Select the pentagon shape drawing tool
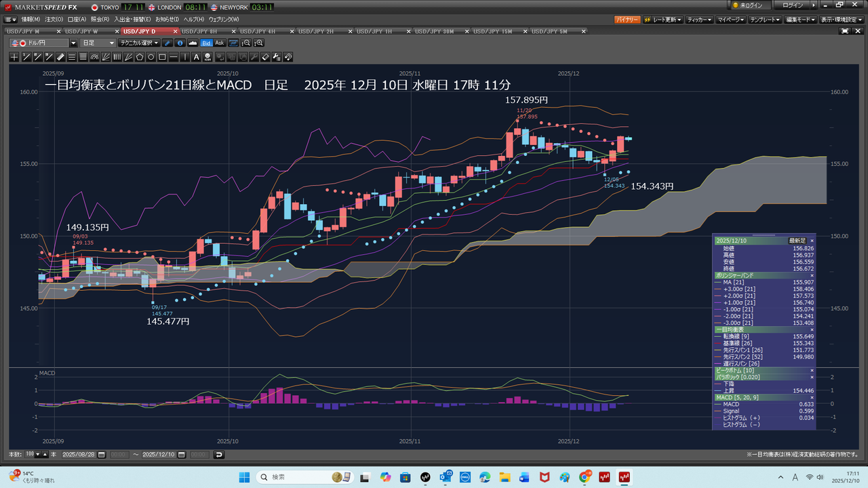868x488 pixels. [x=140, y=57]
